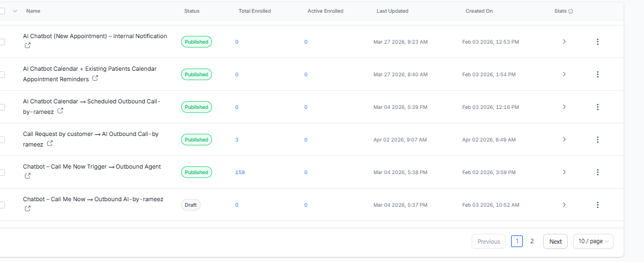
Task: Open external link icon for Scheduled Outbound Call-by-rameez
Action: [60, 111]
